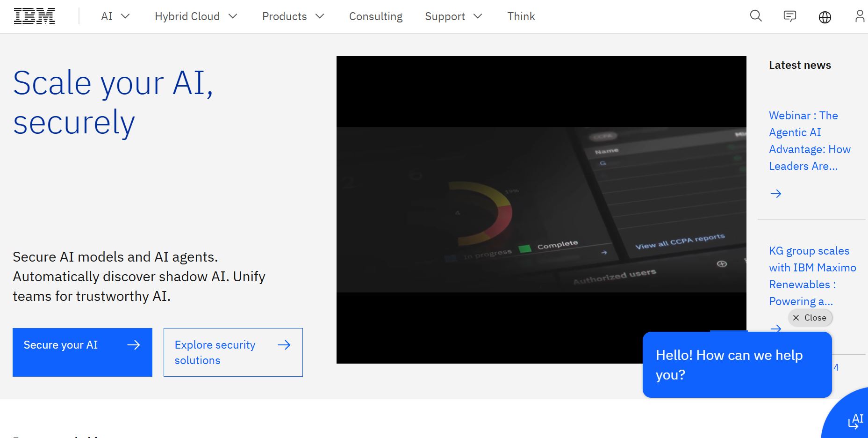Open the AI assistant chat launcher icon
Image resolution: width=868 pixels, height=438 pixels.
point(855,421)
